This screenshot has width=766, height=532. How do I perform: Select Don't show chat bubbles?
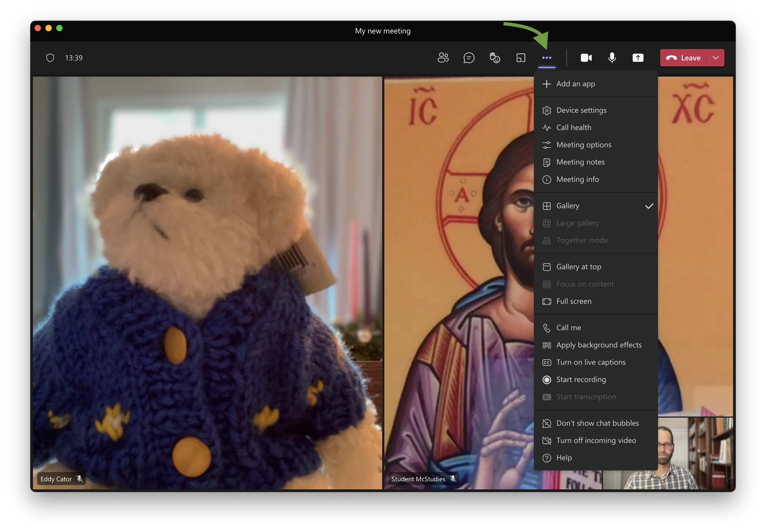tap(596, 423)
